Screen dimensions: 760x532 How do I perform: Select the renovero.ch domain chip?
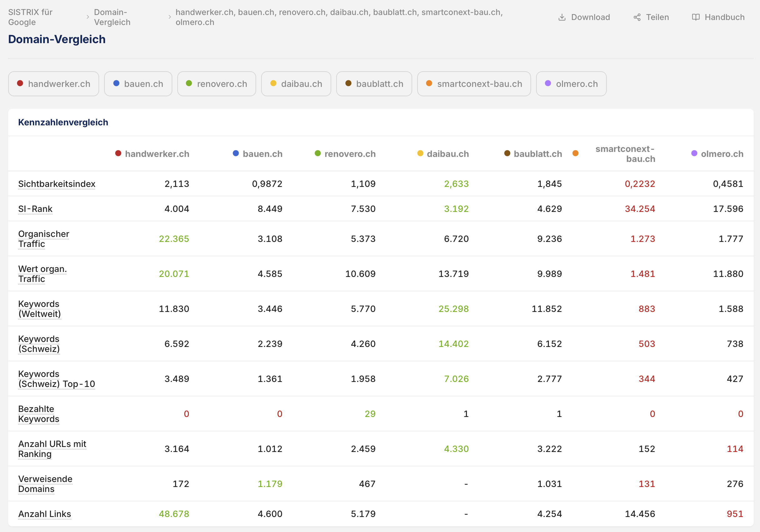tap(216, 84)
